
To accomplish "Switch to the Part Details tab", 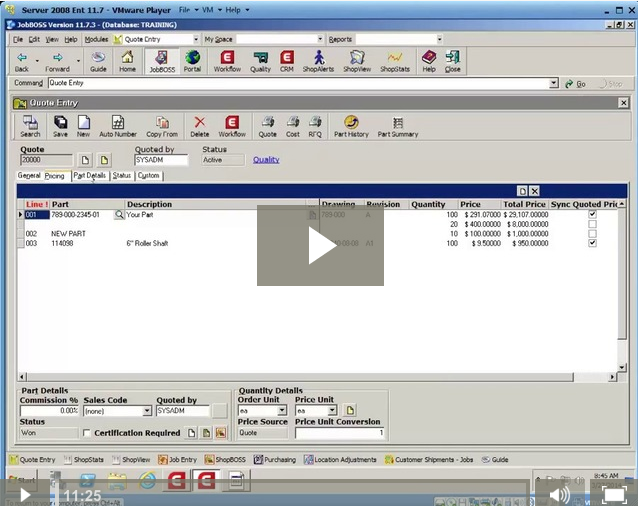I will 90,175.
